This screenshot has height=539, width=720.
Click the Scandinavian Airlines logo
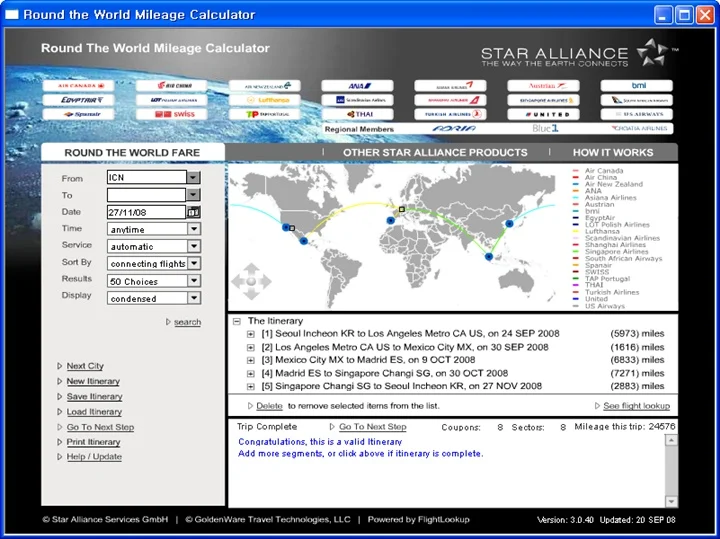[358, 100]
